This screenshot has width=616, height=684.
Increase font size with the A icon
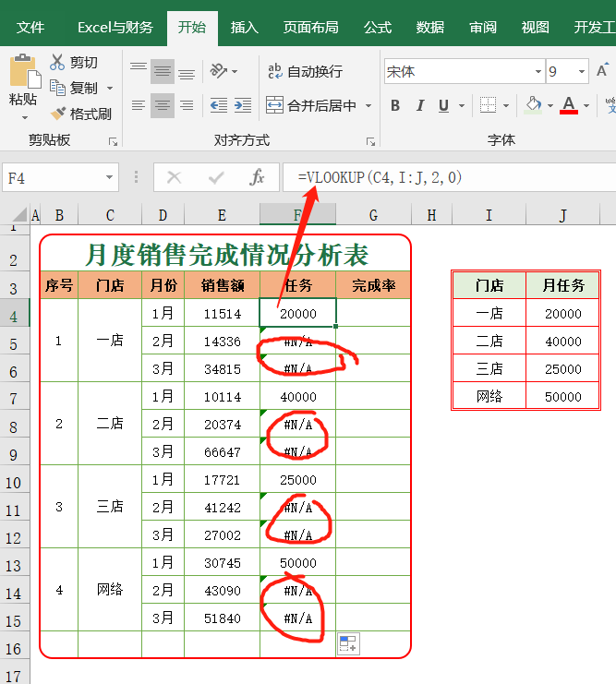(602, 71)
